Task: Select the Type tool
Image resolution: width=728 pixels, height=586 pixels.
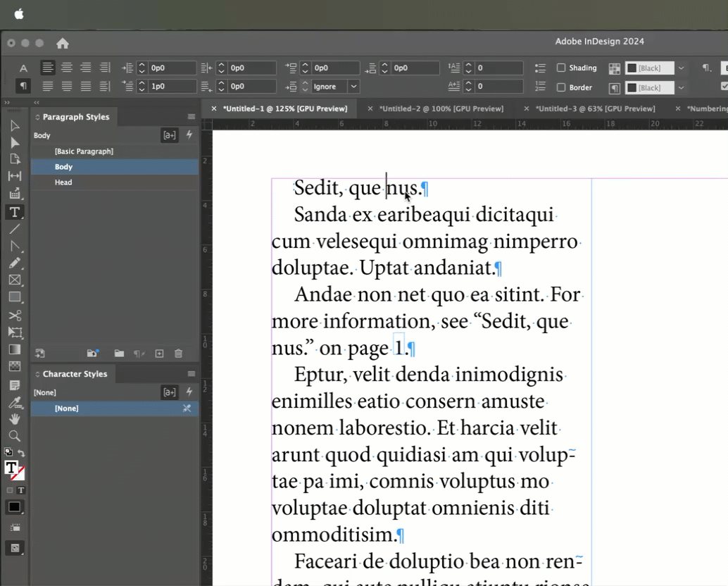Action: point(15,212)
